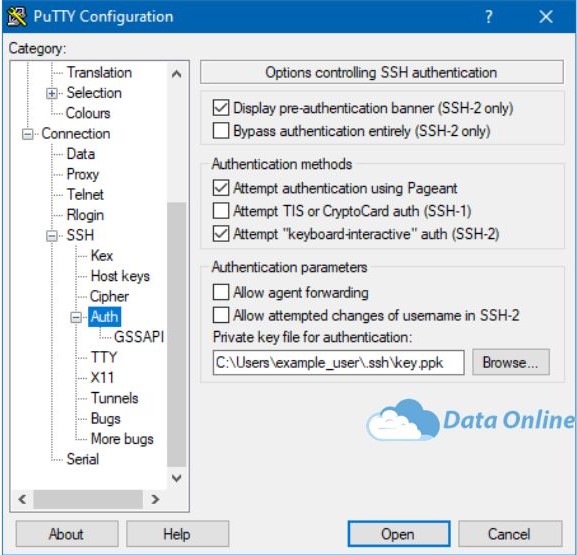Select Translation in category tree

(x=99, y=73)
